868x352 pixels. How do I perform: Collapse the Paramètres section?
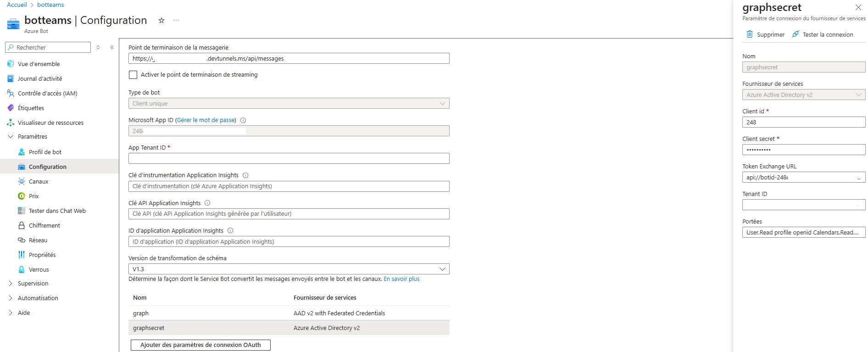(11, 136)
